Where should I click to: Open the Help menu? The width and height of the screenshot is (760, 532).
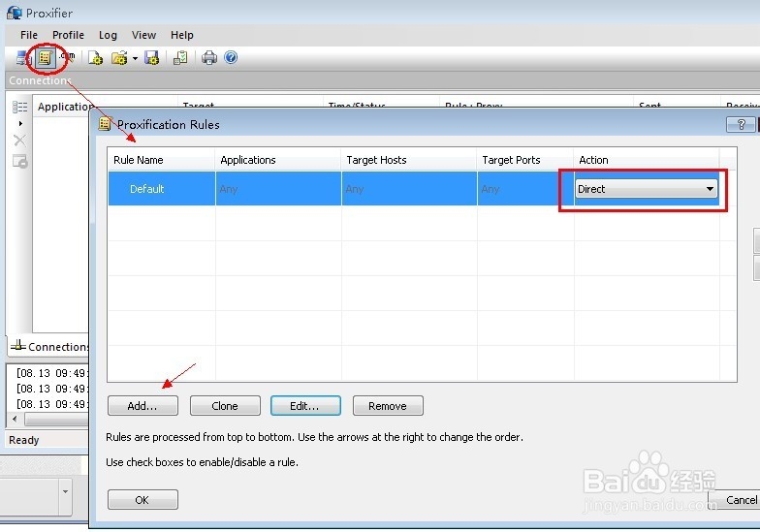click(x=182, y=35)
